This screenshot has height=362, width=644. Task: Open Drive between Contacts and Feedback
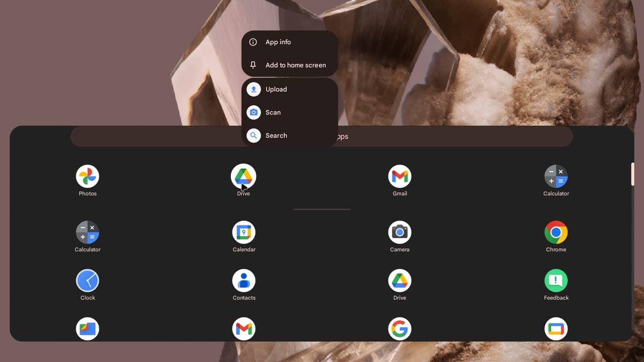point(400,281)
